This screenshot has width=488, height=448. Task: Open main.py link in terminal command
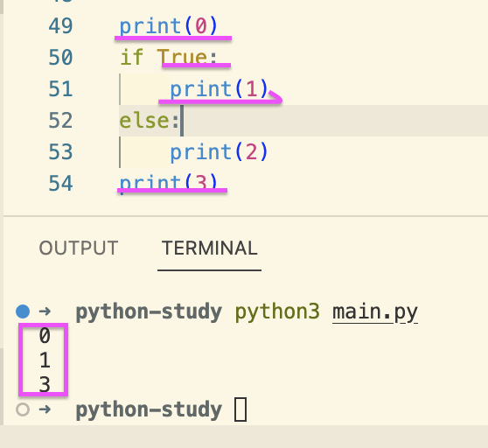[374, 311]
